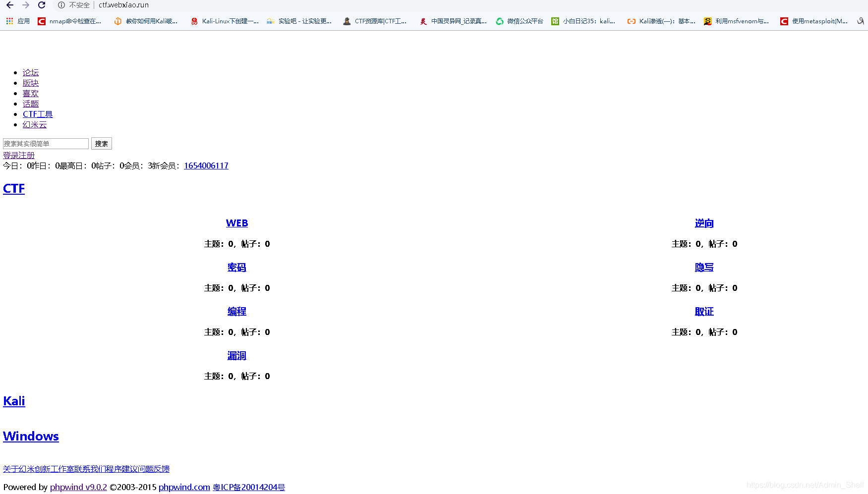This screenshot has width=868, height=494.
Task: Open the Kali category heading link
Action: [x=14, y=401]
